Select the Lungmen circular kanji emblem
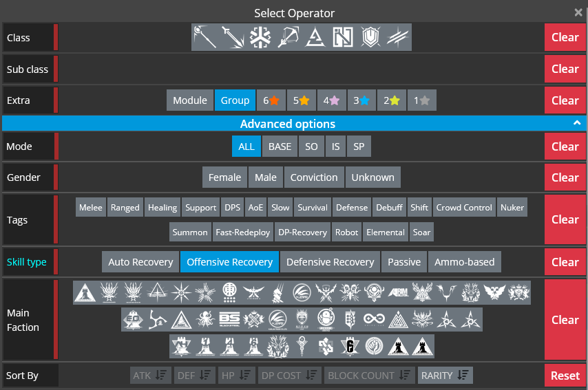This screenshot has width=588, height=390. (x=229, y=292)
